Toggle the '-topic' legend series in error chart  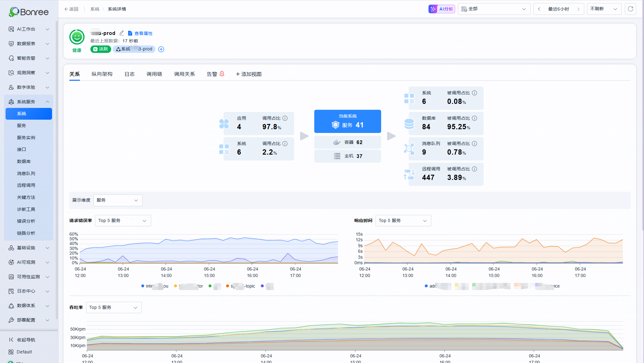tap(241, 286)
